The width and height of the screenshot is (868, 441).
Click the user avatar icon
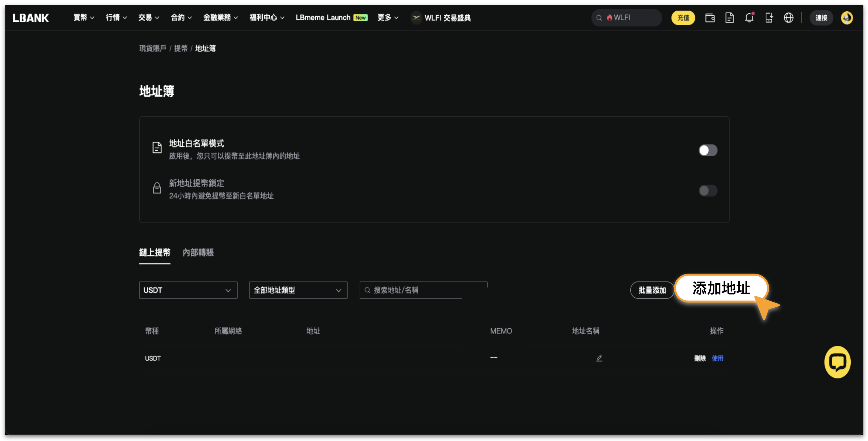(x=846, y=18)
